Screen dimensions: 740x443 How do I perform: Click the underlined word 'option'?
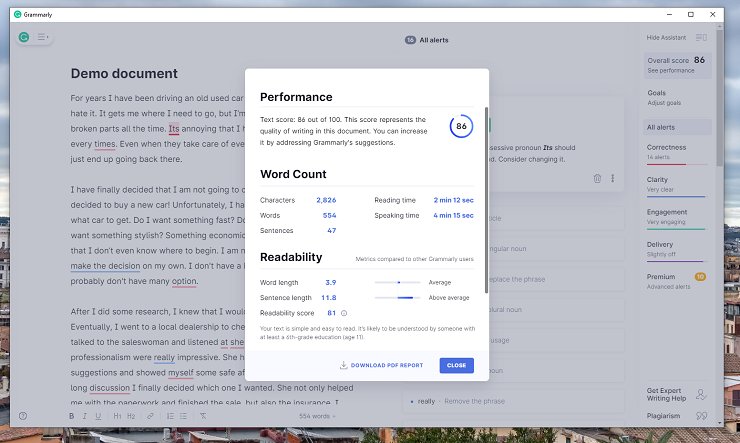coord(184,281)
